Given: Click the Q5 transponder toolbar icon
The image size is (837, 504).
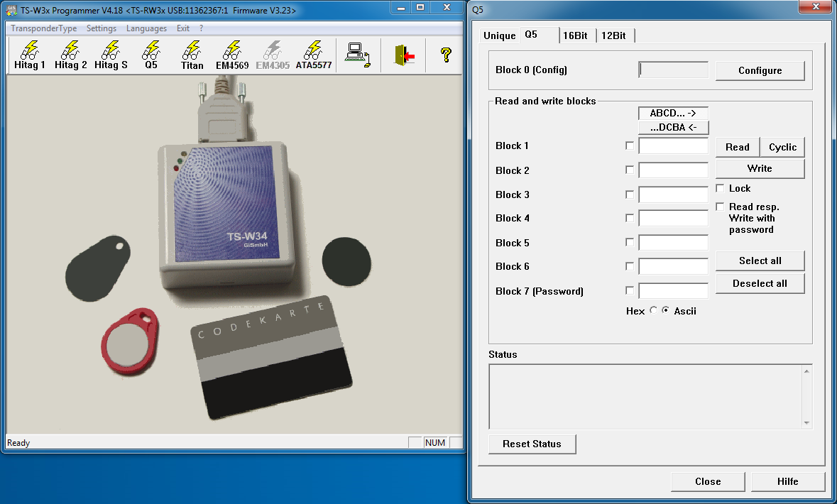Looking at the screenshot, I should [151, 55].
